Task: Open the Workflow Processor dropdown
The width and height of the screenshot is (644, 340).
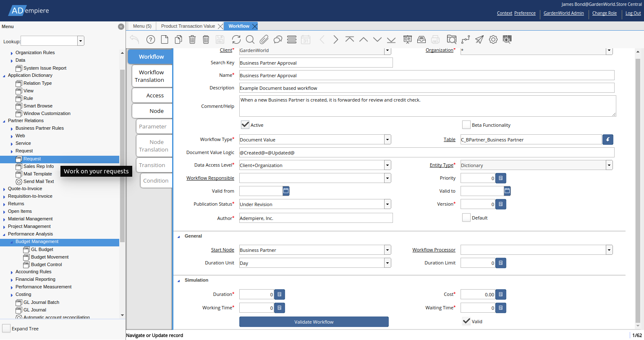Action: click(x=609, y=250)
